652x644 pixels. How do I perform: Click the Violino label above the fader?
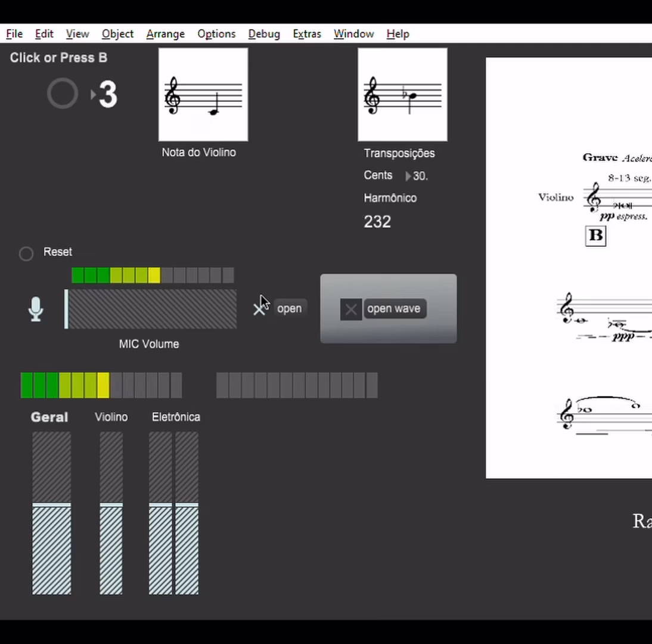point(111,417)
